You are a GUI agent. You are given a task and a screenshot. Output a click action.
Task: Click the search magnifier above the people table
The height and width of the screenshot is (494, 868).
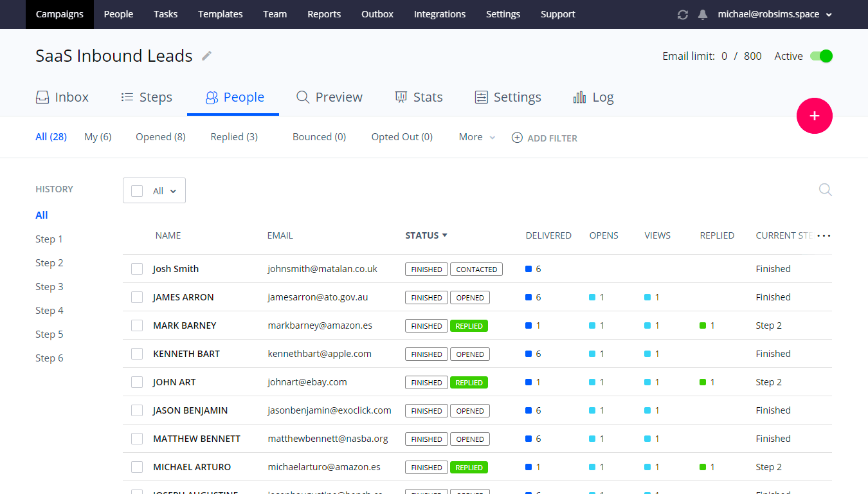(825, 190)
